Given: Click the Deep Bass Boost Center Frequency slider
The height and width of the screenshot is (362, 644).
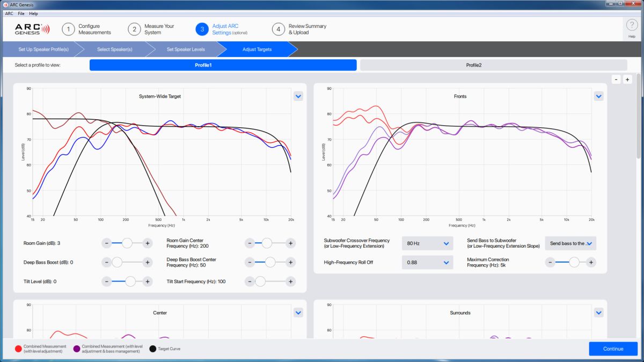Looking at the screenshot, I should pyautogui.click(x=270, y=262).
